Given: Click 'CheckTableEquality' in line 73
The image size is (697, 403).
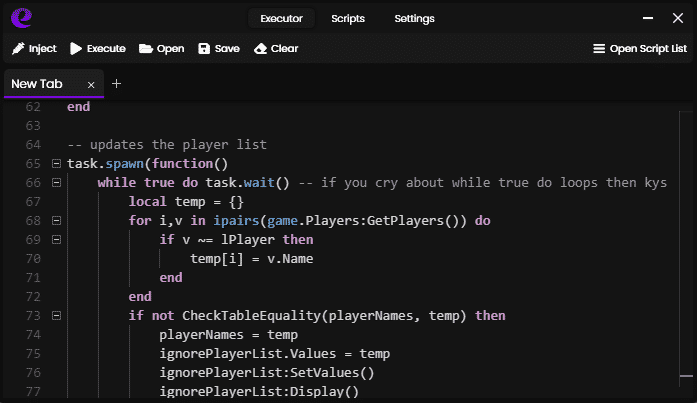Looking at the screenshot, I should click(251, 315).
